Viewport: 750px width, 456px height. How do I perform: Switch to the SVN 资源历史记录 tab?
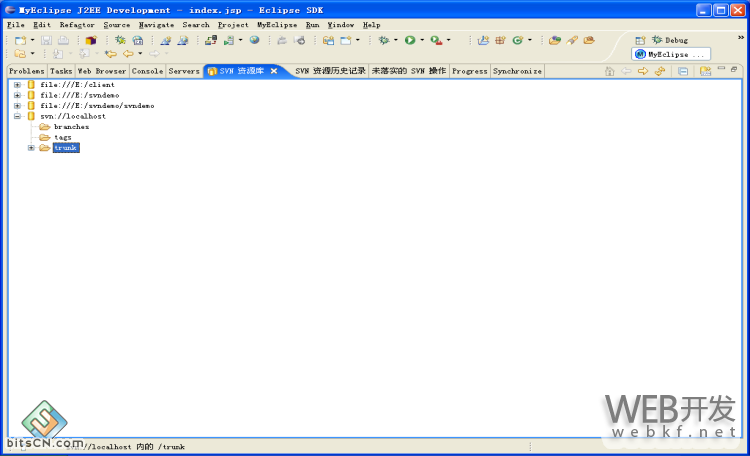pos(331,71)
